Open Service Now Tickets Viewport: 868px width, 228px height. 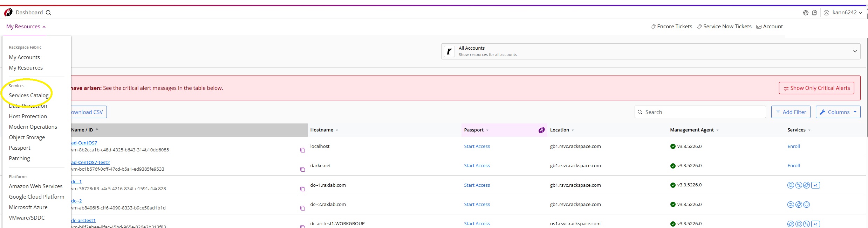(724, 27)
